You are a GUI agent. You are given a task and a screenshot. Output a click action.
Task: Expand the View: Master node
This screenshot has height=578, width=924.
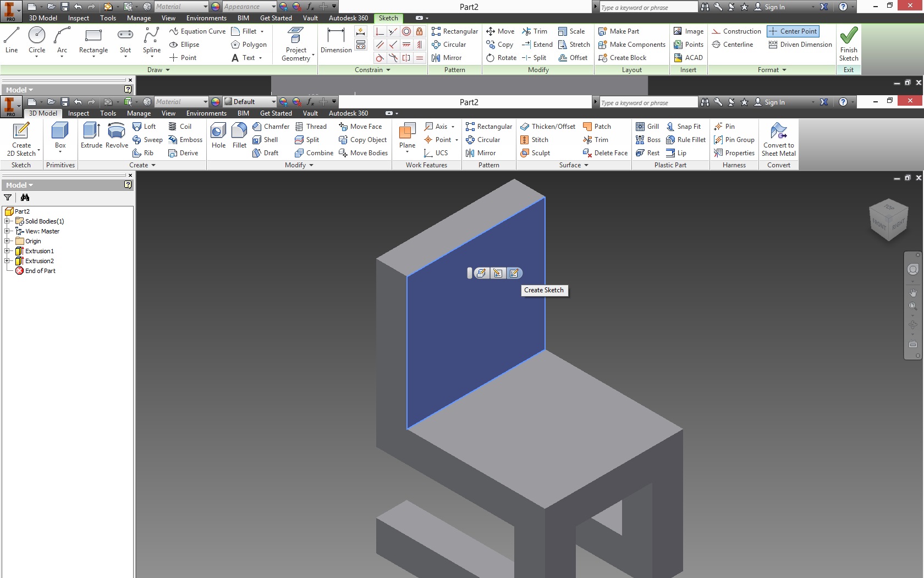click(7, 231)
